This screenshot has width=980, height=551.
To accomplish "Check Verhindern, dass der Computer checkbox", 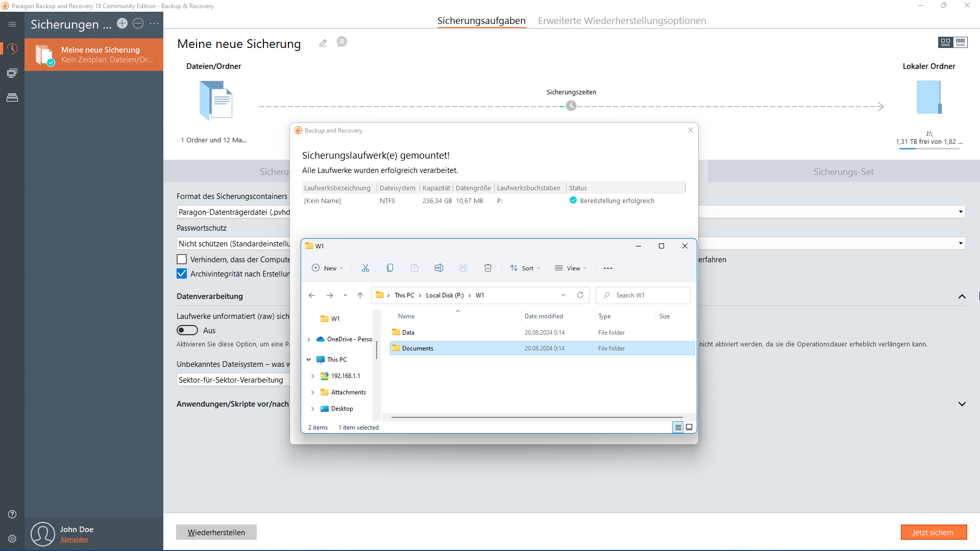I will pos(182,259).
